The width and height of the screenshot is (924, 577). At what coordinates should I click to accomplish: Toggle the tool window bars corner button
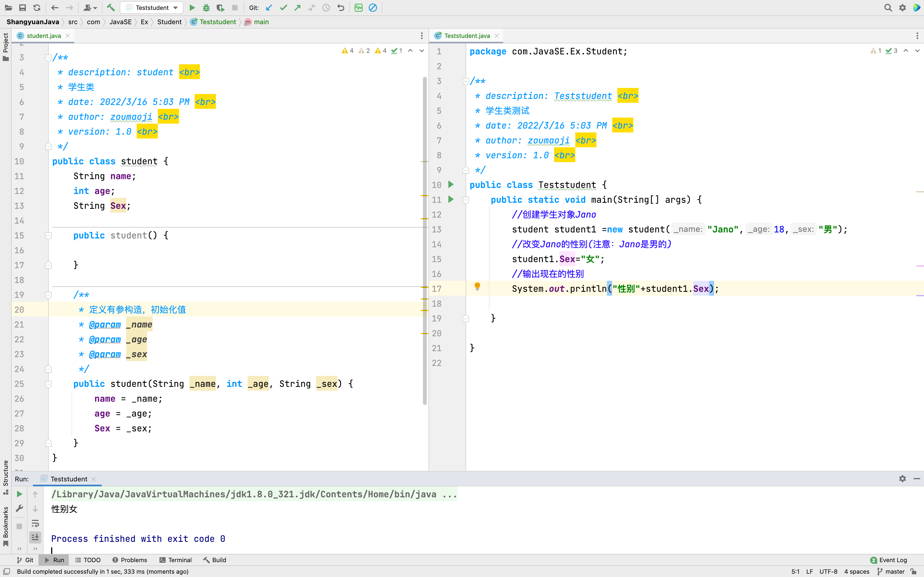[x=7, y=571]
